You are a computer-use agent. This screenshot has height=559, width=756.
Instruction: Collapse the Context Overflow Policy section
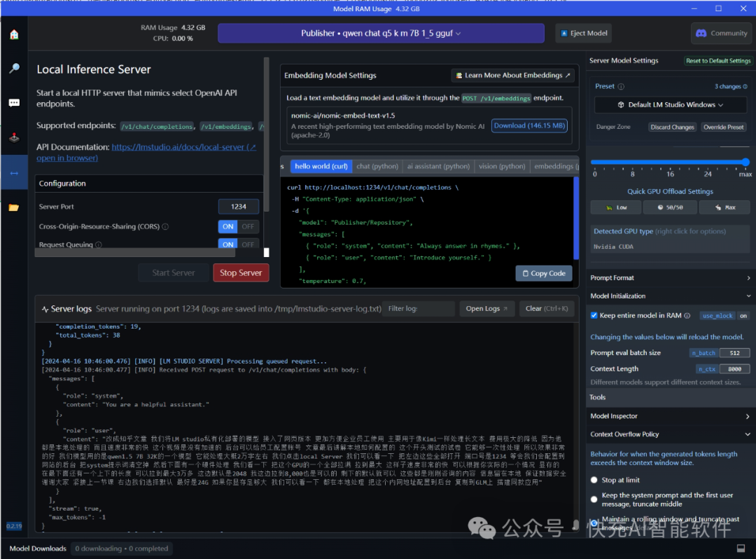click(x=670, y=434)
